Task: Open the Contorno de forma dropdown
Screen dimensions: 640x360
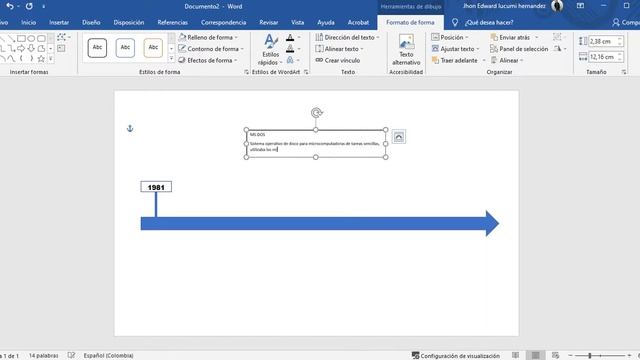Action: [x=211, y=49]
